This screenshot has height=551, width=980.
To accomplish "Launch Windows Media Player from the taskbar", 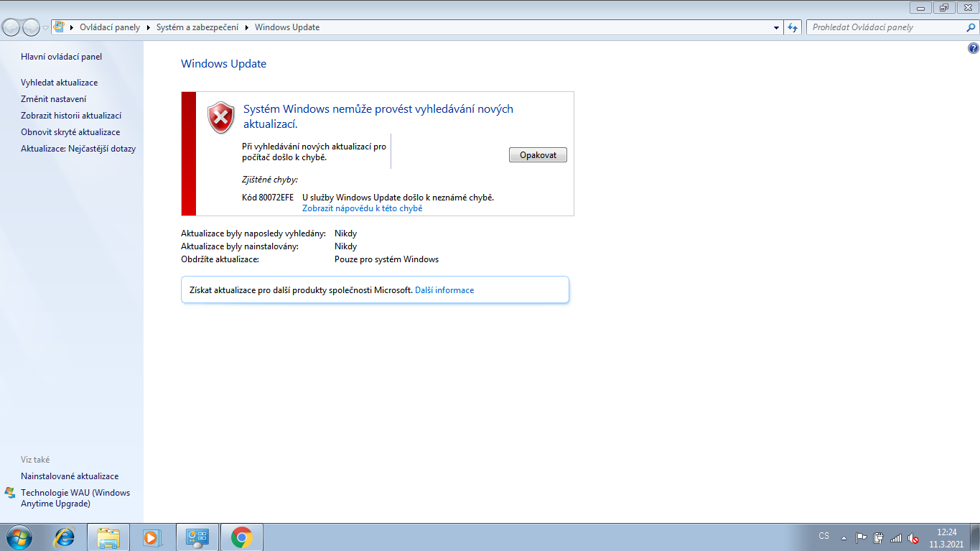I will coord(151,537).
